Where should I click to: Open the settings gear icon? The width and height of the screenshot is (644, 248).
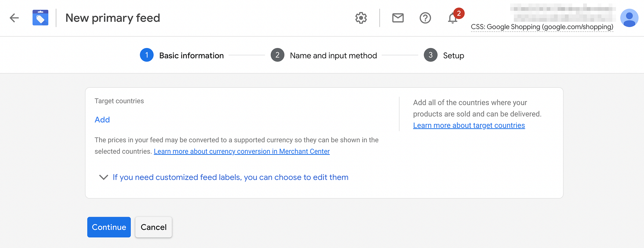click(x=361, y=18)
